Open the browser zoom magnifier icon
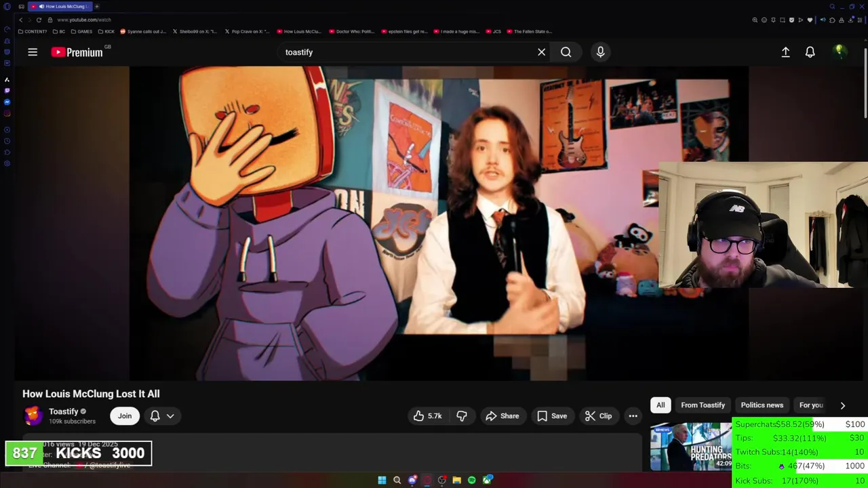 pyautogui.click(x=755, y=20)
